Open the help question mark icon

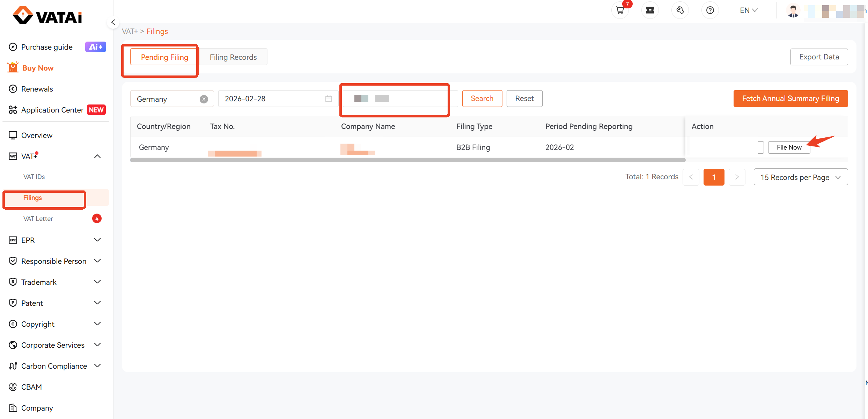[710, 10]
